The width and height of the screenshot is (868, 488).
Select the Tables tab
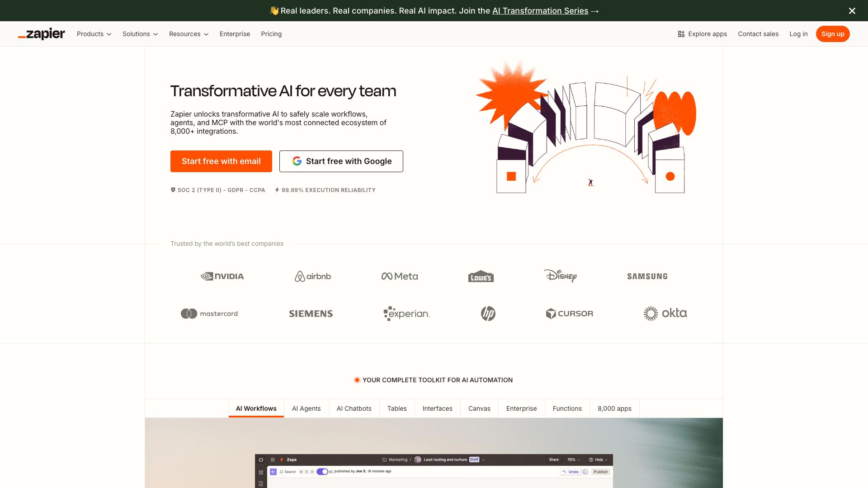pos(396,408)
